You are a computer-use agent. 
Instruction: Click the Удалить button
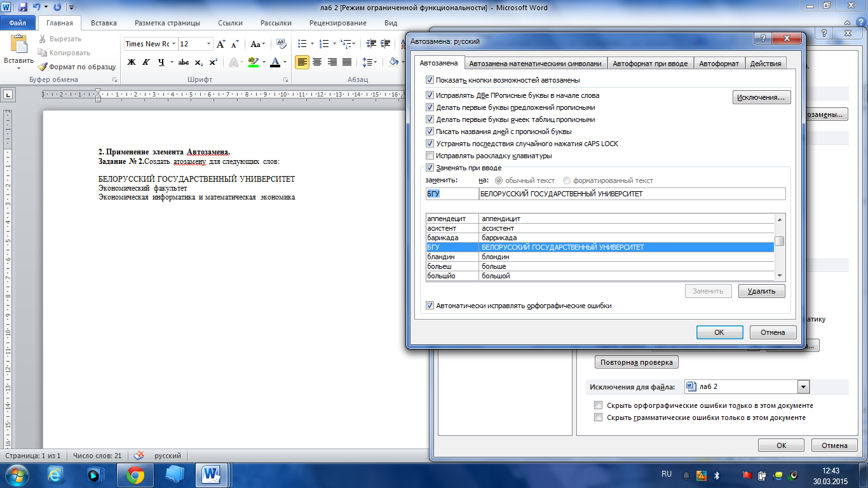coord(761,291)
